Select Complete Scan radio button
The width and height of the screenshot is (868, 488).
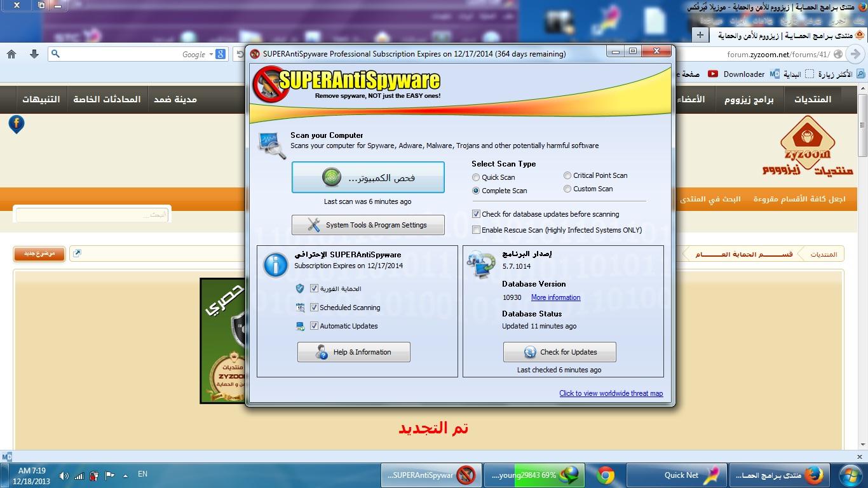(x=476, y=191)
